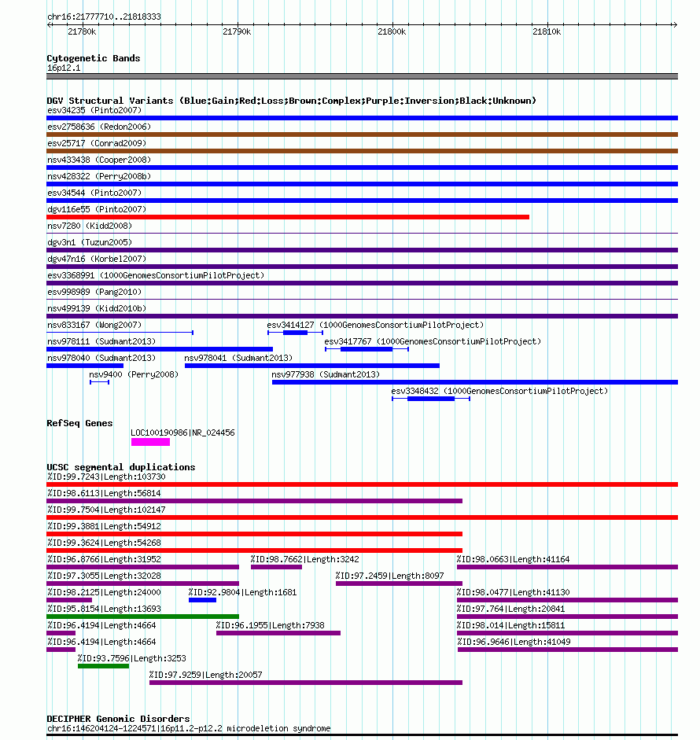Click the 21790k ruler tick label

click(237, 31)
